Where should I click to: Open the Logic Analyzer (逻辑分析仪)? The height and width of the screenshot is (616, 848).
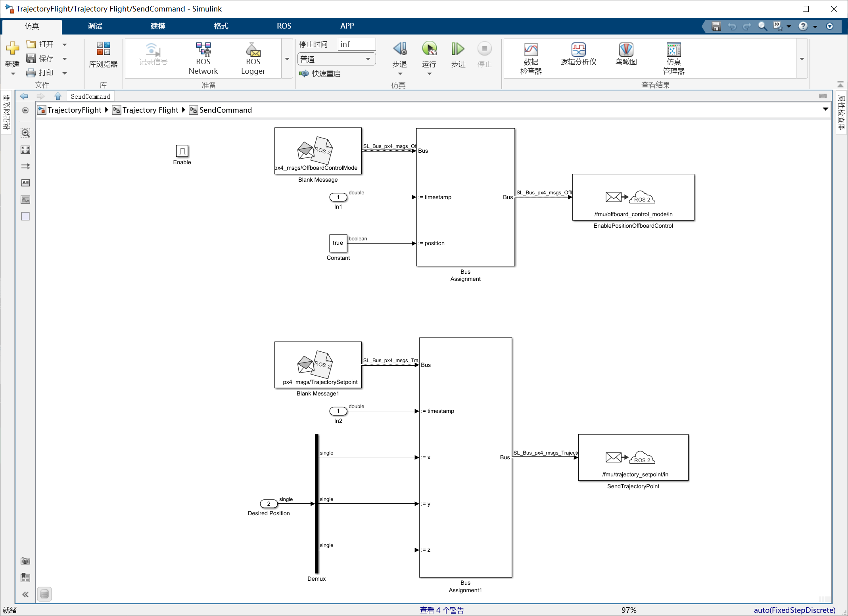point(578,54)
